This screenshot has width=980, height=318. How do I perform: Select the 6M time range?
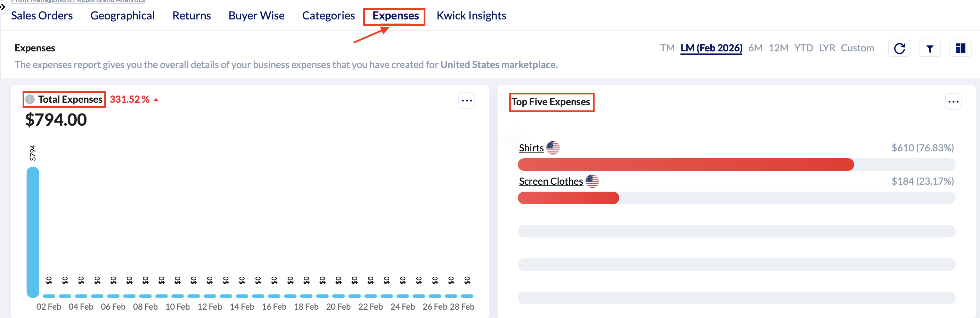pos(755,48)
